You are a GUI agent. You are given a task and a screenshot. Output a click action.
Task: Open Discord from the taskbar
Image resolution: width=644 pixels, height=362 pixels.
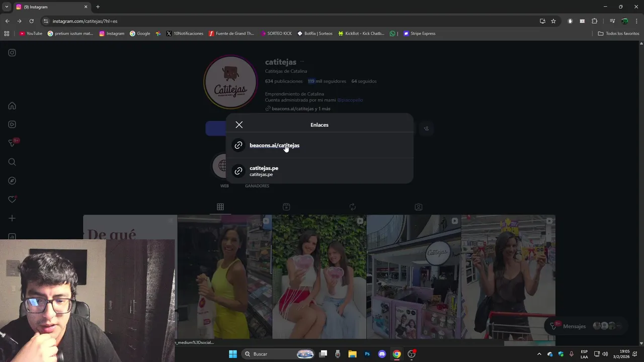pyautogui.click(x=382, y=354)
